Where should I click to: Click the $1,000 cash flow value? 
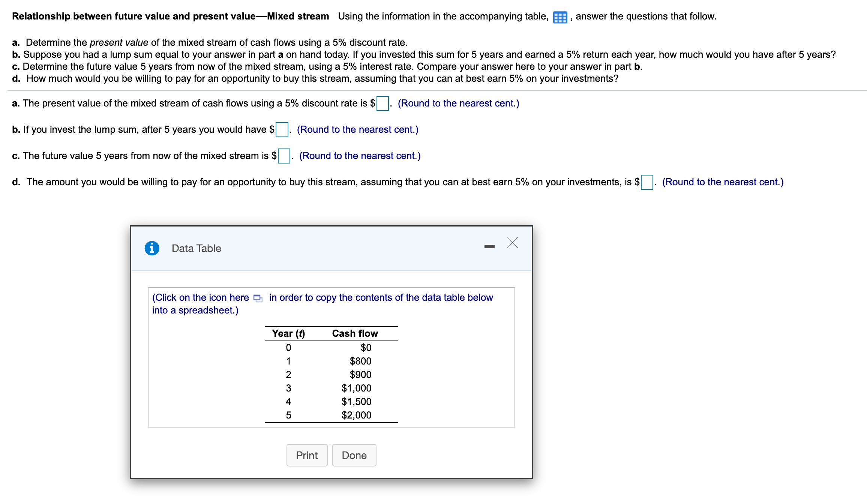[356, 388]
